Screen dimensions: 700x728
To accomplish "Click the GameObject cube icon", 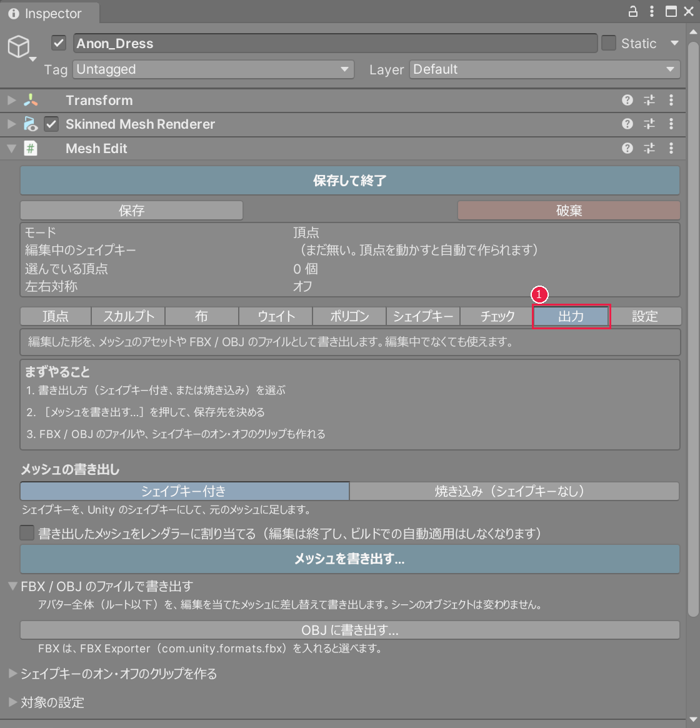I will point(19,46).
